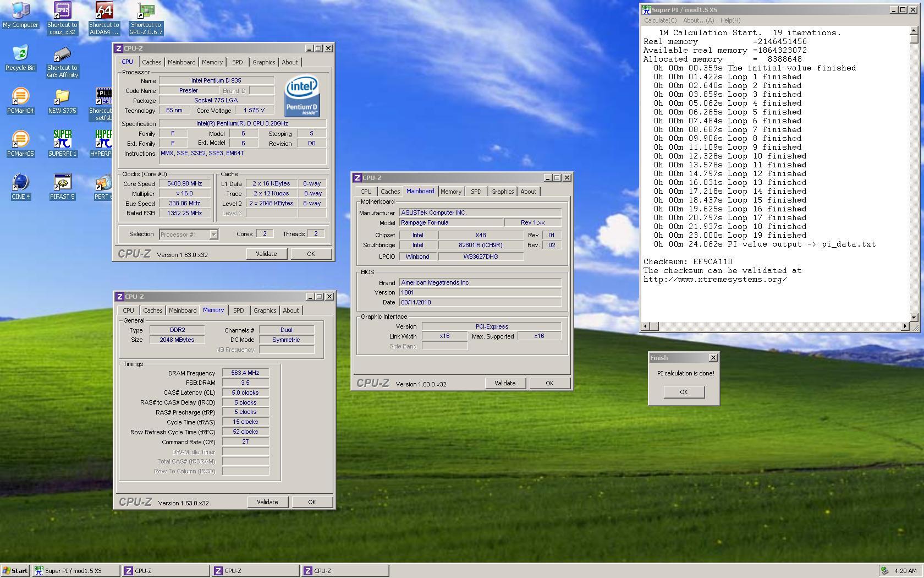Image resolution: width=924 pixels, height=578 pixels.
Task: Click CPU-Z Memory window title icon
Action: coord(119,297)
